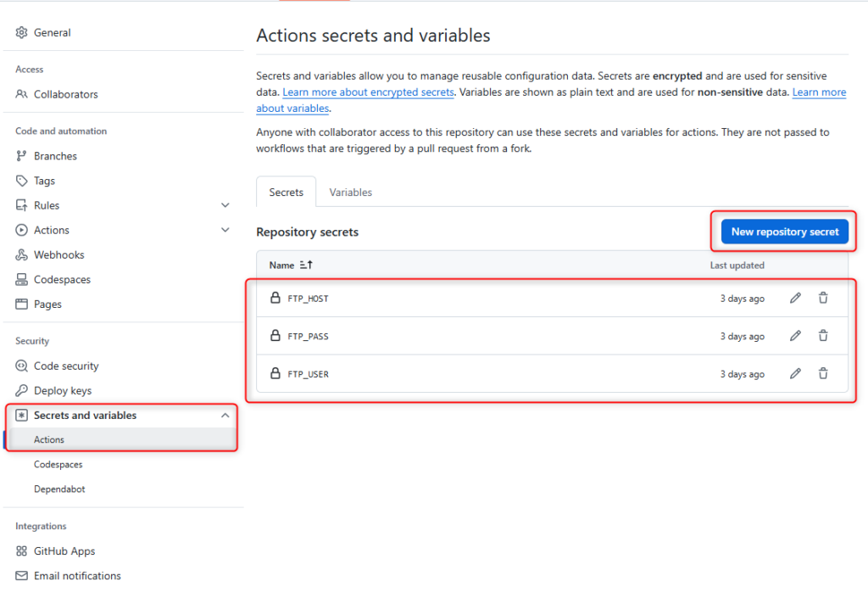Select Dependabot under Secrets and variables
The image size is (868, 598).
click(x=59, y=489)
